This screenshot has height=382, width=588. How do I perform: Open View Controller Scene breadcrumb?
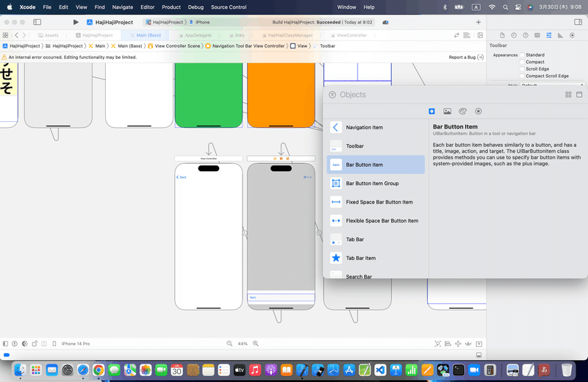174,46
